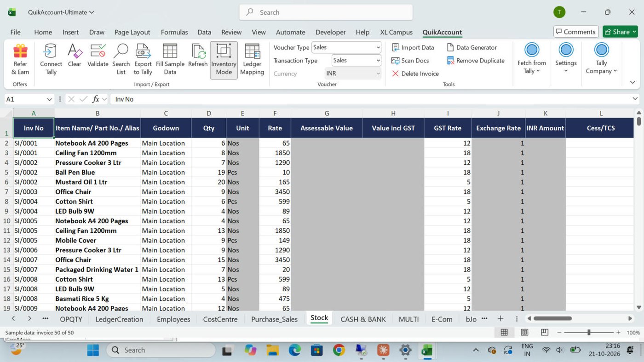This screenshot has height=362, width=644.
Task: Refresh the QuikAccount data
Action: point(198,56)
